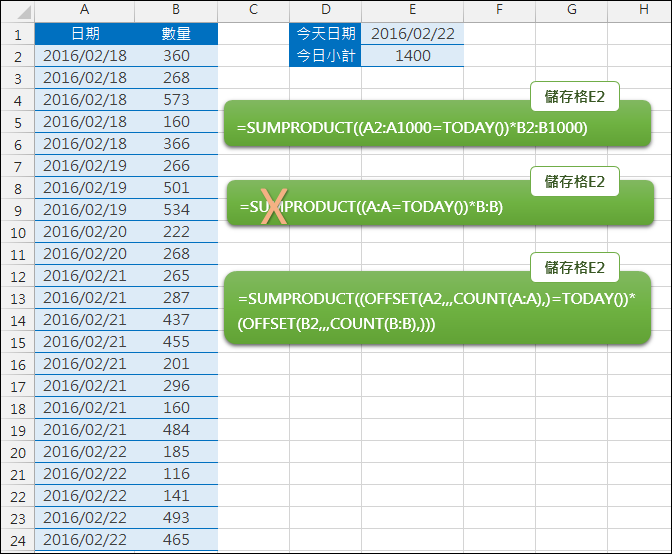Screen dimensions: 672x554
Task: Select row 12 header
Action: click(18, 276)
